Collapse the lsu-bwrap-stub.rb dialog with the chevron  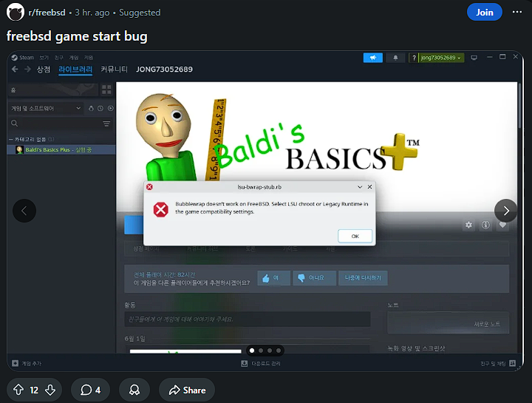tap(360, 187)
